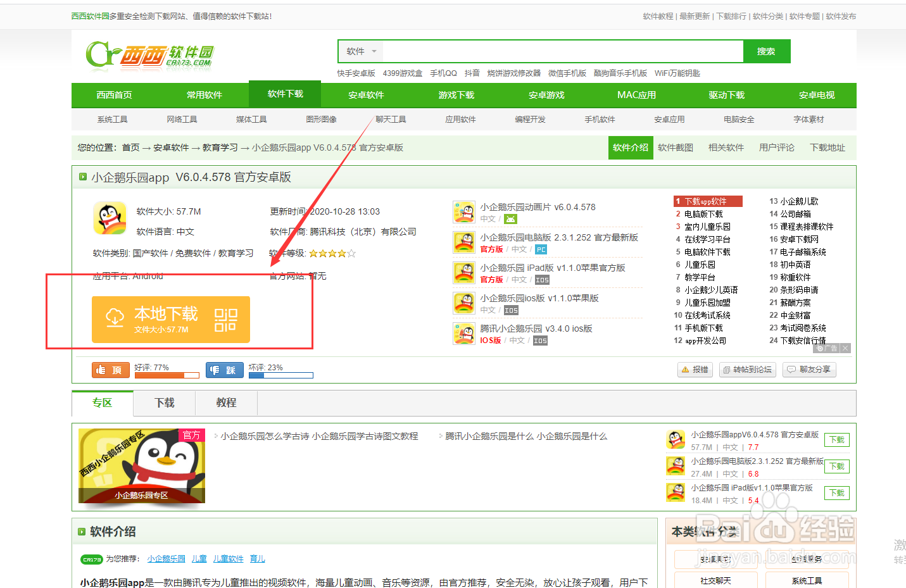906x588 pixels.
Task: Open 小企鹅乐园动画片 v6.0.4.578 link
Action: (538, 207)
